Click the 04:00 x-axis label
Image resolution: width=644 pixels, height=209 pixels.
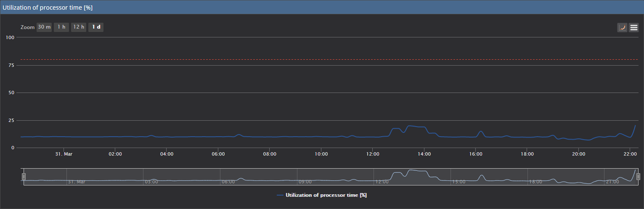[x=167, y=154]
